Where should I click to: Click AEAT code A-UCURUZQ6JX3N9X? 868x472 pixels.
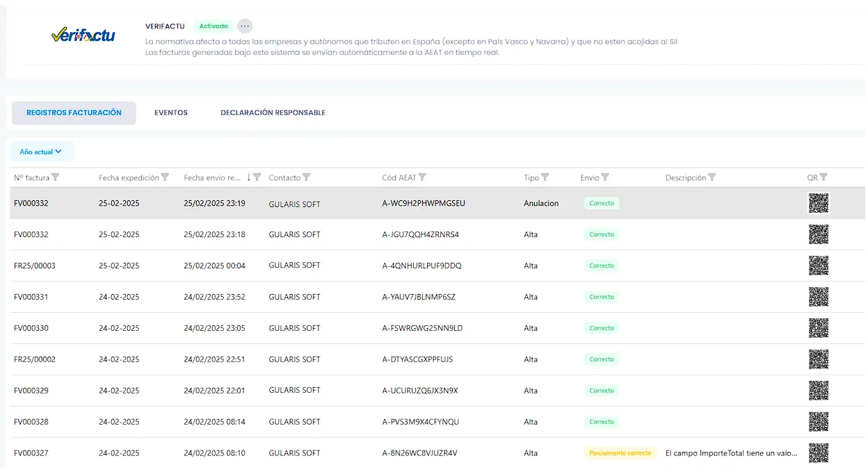pos(420,391)
